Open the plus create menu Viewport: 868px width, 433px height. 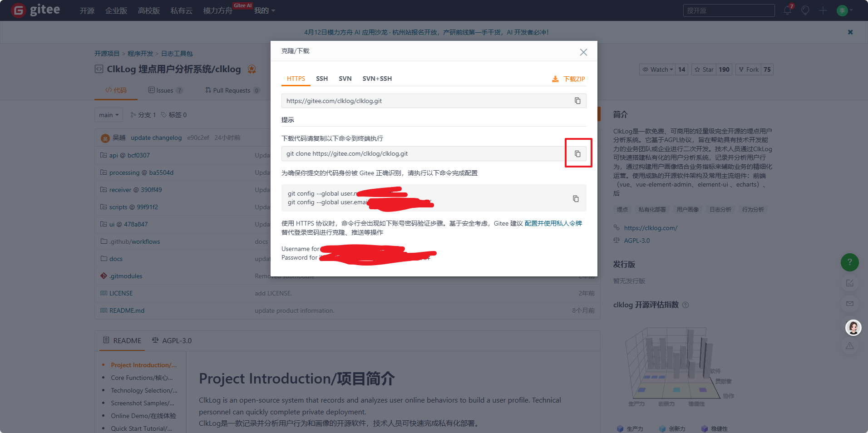(823, 10)
